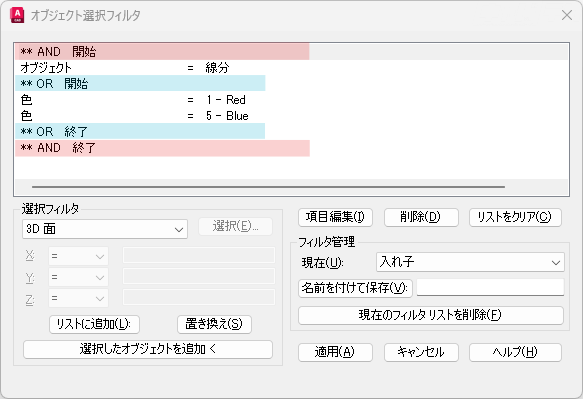
Task: Click the 項目編集(I) button
Action: [335, 217]
